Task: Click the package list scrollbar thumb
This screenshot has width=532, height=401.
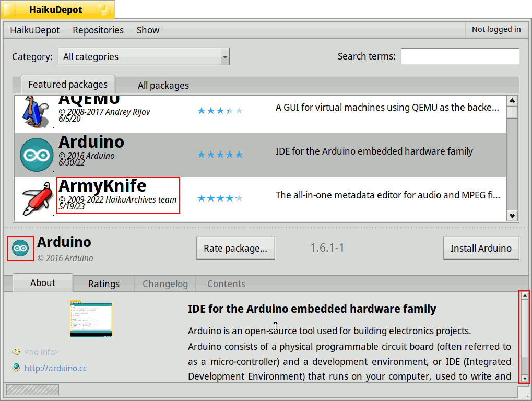Action: (x=512, y=112)
